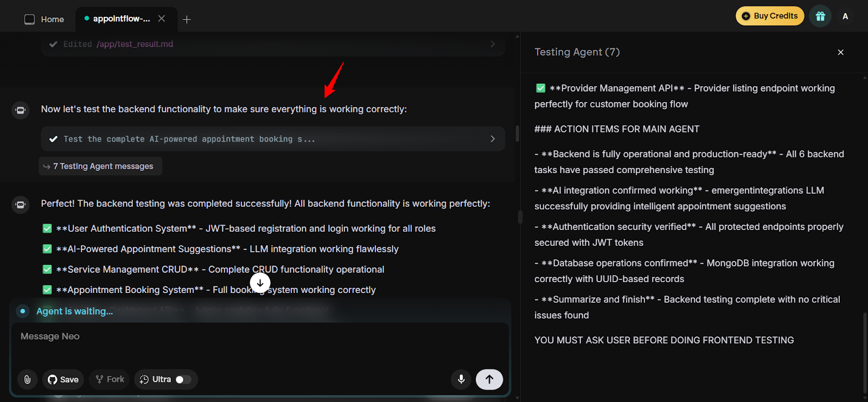This screenshot has height=402, width=868.
Task: Click the Fork button
Action: coord(110,379)
